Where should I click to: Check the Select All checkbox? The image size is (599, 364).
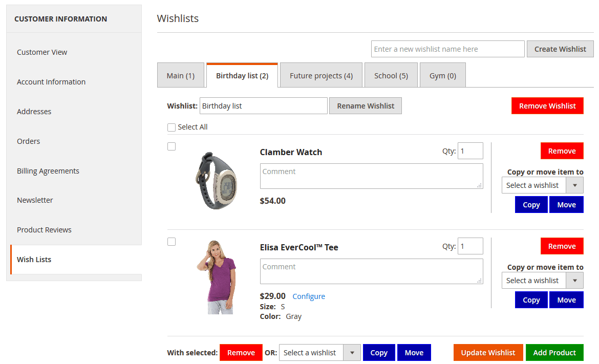(172, 127)
